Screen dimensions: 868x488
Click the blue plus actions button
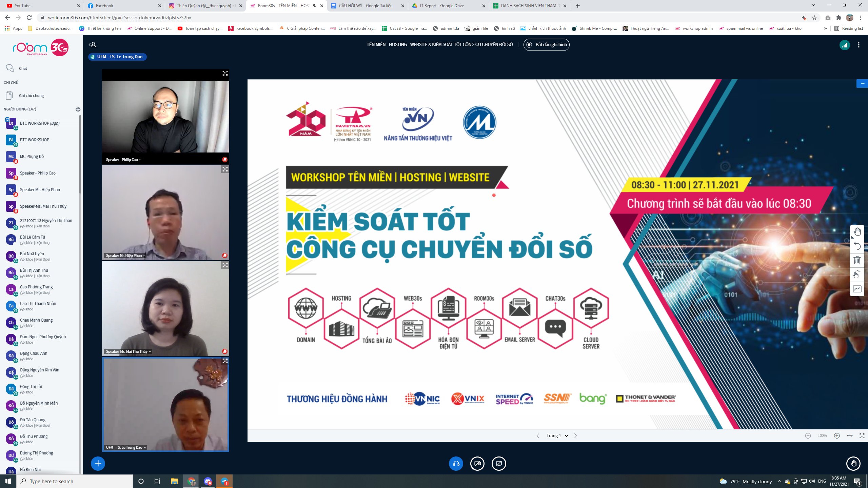98,463
